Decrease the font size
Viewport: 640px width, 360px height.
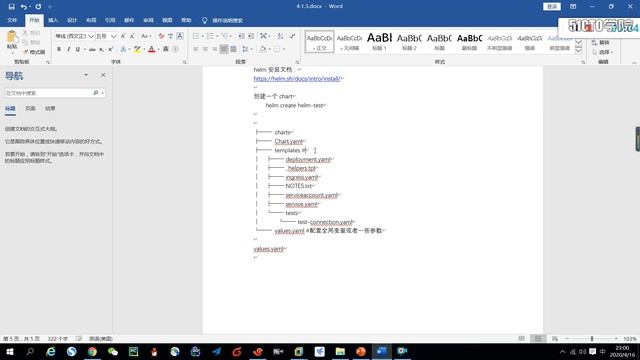pyautogui.click(x=132, y=36)
